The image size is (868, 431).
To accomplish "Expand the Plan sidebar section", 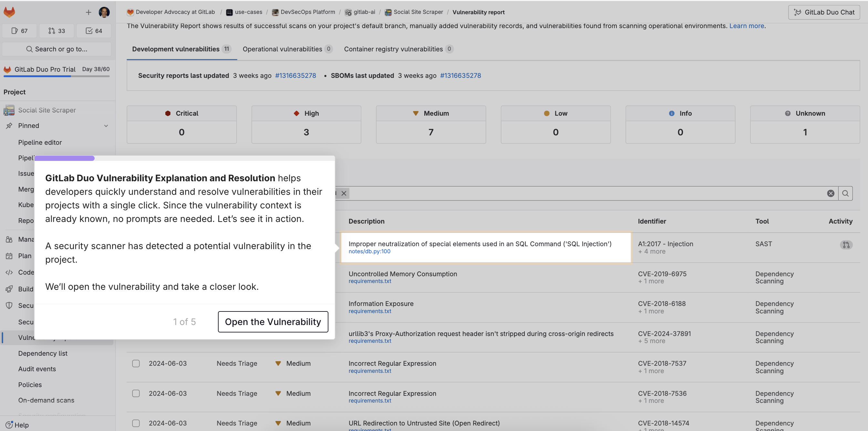I will pos(25,256).
